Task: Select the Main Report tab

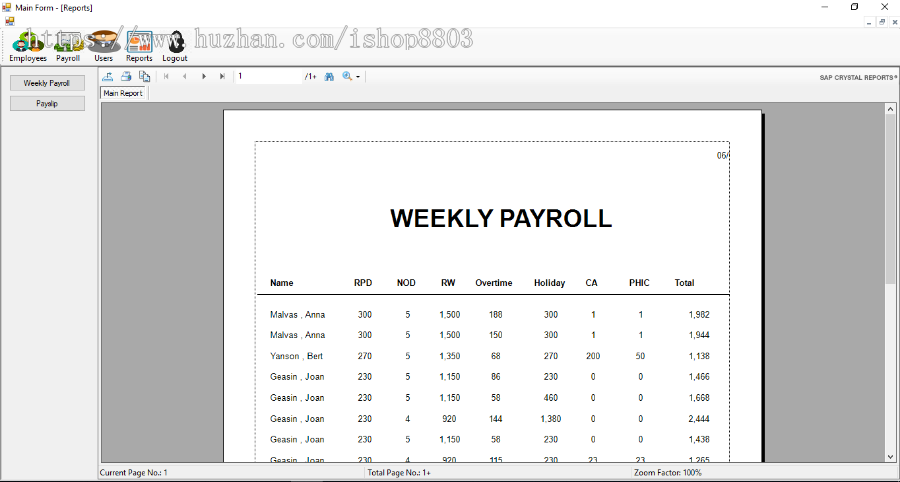Action: point(123,93)
